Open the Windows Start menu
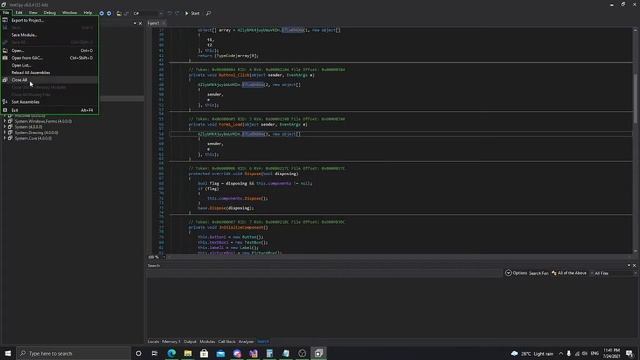The width and height of the screenshot is (640, 360). 8,353
